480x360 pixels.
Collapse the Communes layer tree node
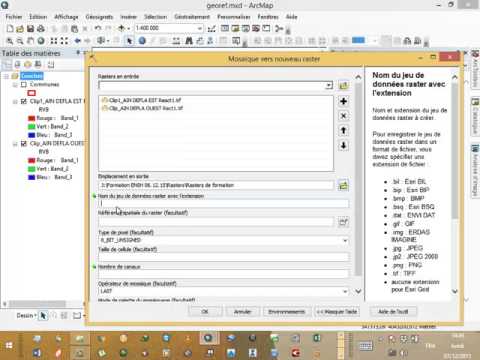point(15,85)
